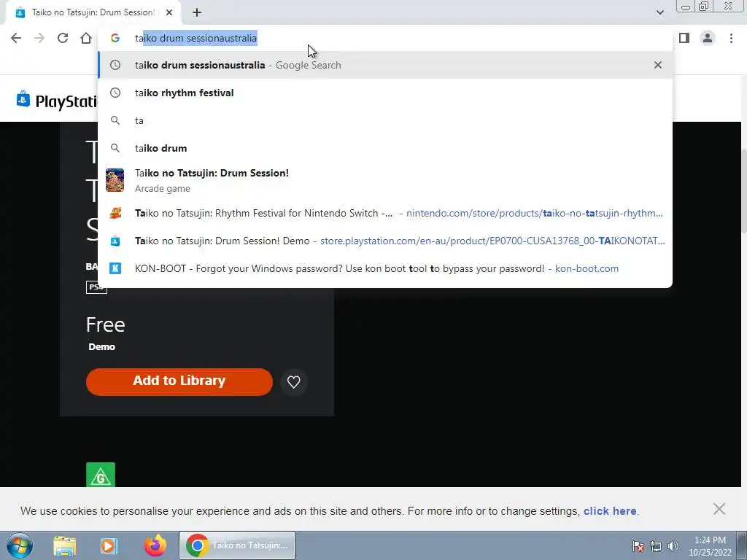This screenshot has width=747, height=560.
Task: Open the PlayStation store Drum Session Demo suggestion
Action: point(385,241)
